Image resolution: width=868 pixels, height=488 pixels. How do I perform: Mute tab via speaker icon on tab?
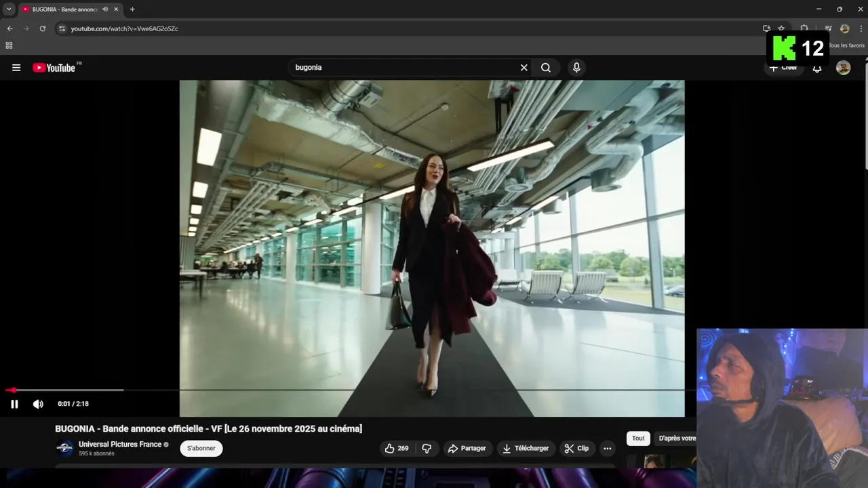[x=105, y=9]
